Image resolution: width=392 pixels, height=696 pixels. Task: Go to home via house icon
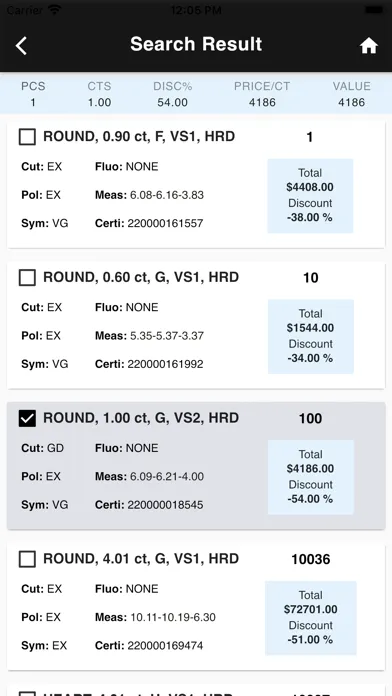coord(368,45)
